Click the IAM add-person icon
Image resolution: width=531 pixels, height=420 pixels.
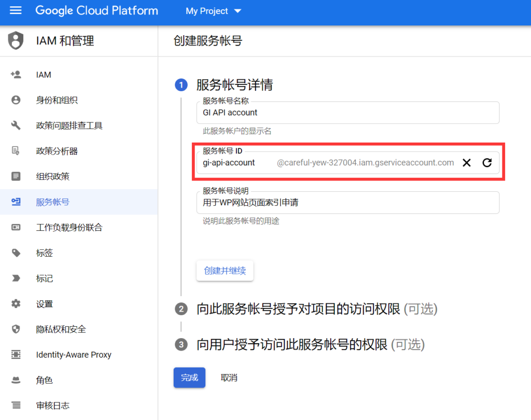pos(16,75)
